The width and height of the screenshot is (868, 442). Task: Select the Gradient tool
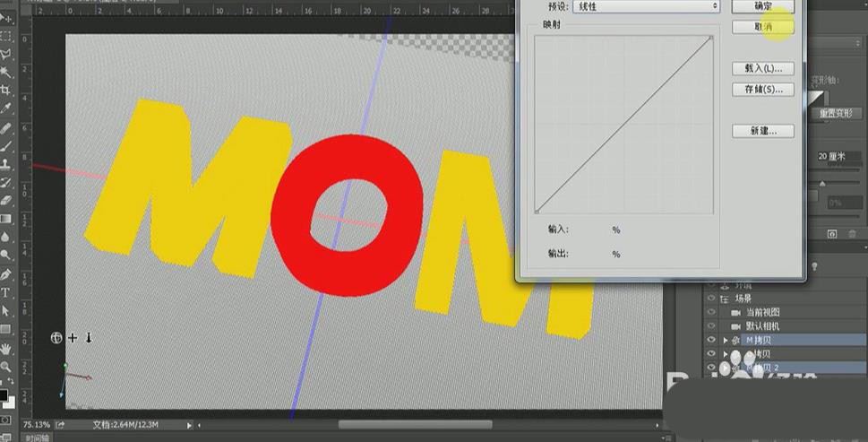click(x=6, y=219)
